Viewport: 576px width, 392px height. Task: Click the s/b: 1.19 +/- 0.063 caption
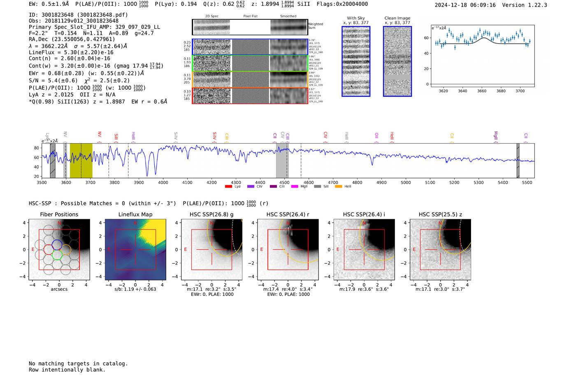pos(135,289)
